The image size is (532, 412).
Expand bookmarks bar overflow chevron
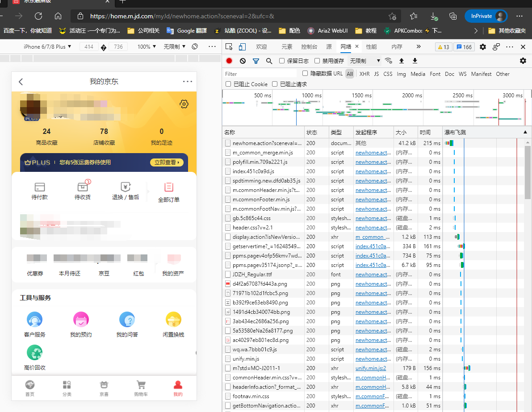point(476,30)
